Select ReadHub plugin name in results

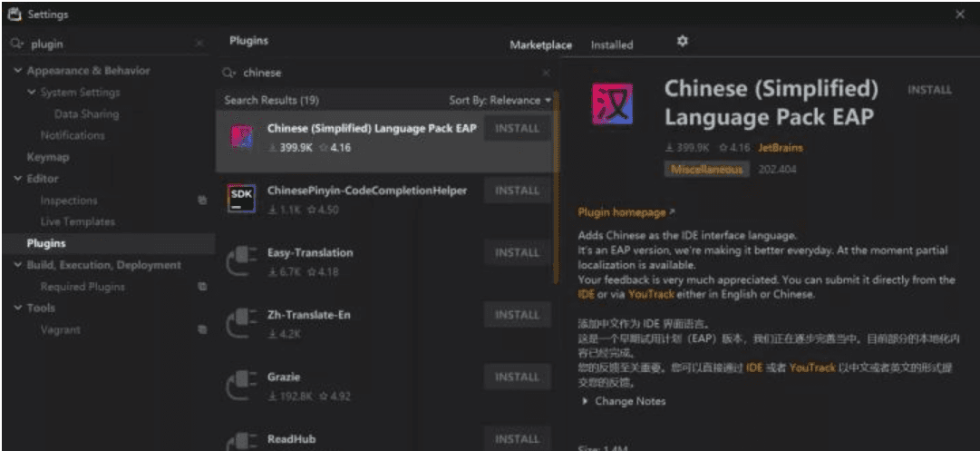pos(291,439)
